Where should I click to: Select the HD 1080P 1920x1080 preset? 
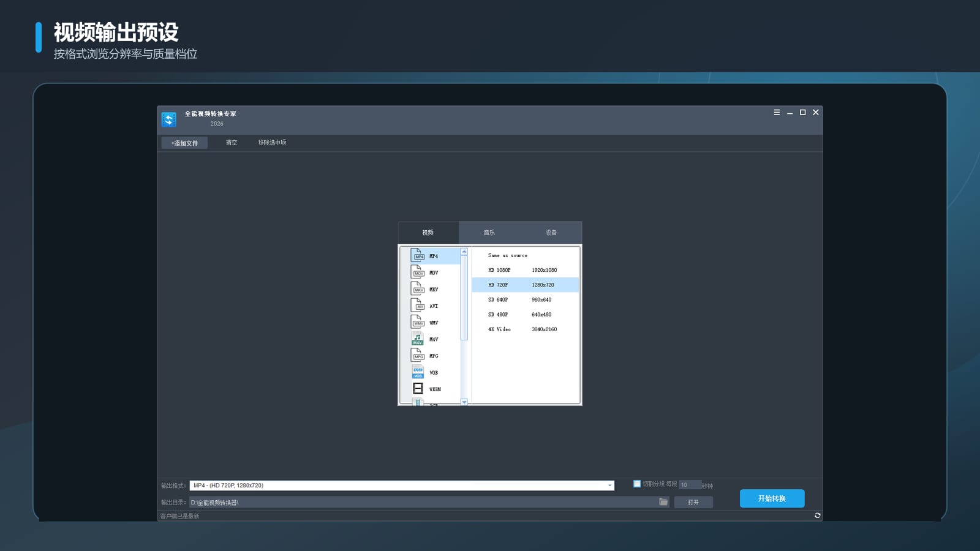tap(525, 270)
